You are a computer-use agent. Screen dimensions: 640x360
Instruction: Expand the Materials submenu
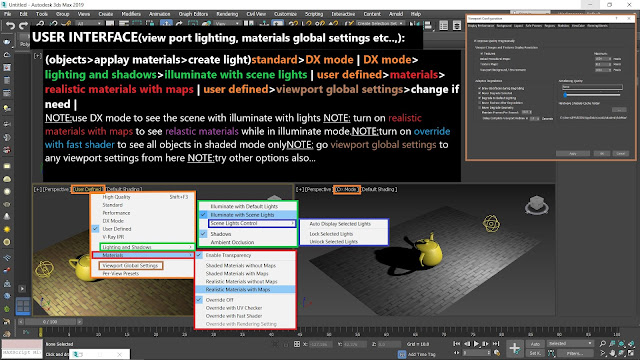[x=143, y=255]
